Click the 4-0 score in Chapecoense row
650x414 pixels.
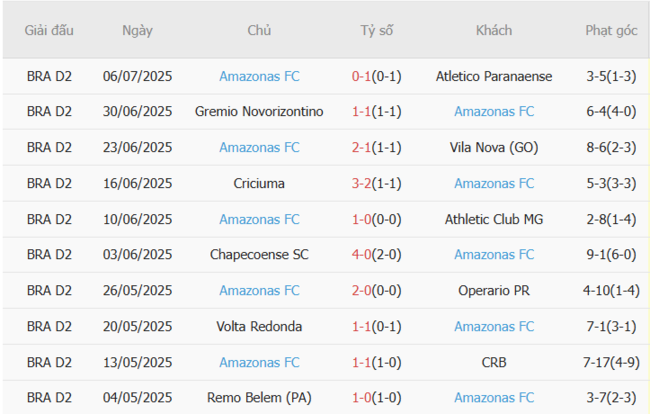point(361,254)
